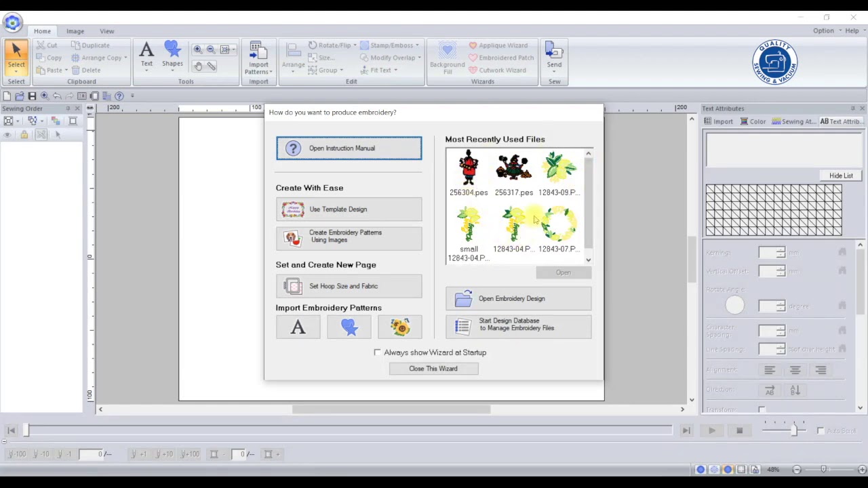The image size is (868, 488).
Task: Select right text alignment
Action: click(821, 370)
